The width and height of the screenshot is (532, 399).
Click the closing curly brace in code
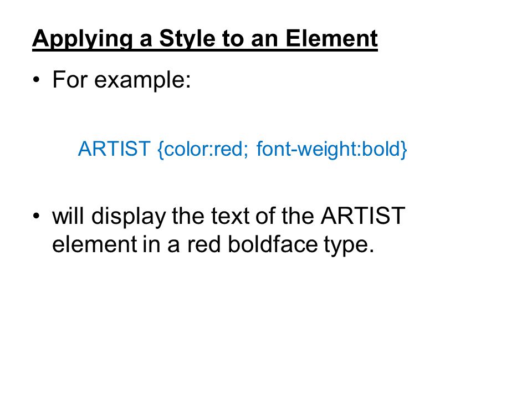click(404, 149)
